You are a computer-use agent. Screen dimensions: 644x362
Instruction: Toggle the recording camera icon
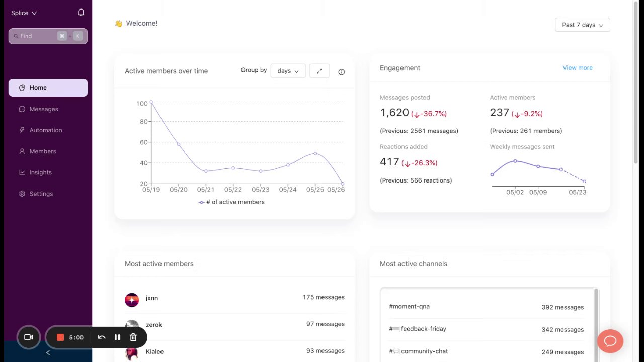[29, 337]
